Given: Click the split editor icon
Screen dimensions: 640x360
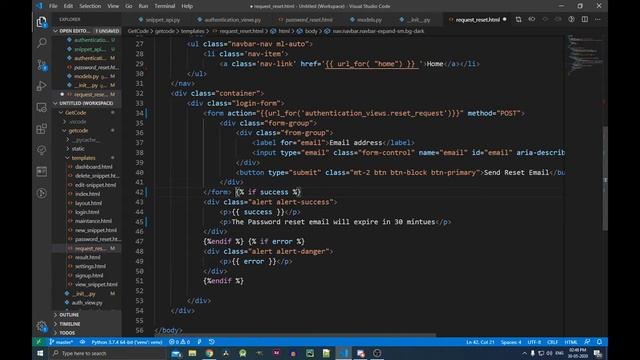Looking at the screenshot, I should (585, 19).
